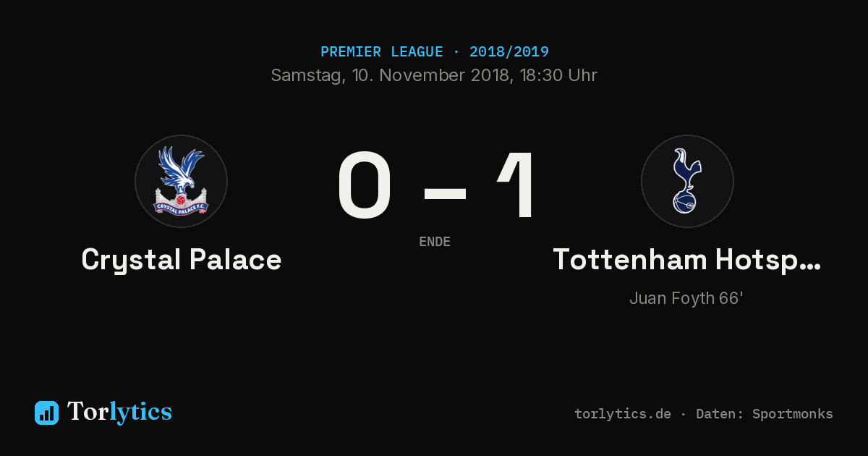
Task: Click the match date Samstag, 10. November 2018
Action: (391, 75)
